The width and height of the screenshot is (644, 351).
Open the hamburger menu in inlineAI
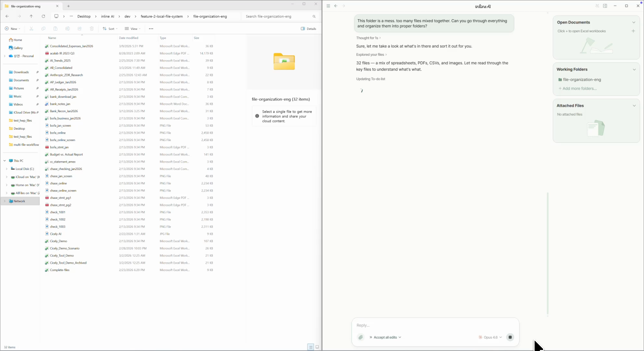coord(328,6)
